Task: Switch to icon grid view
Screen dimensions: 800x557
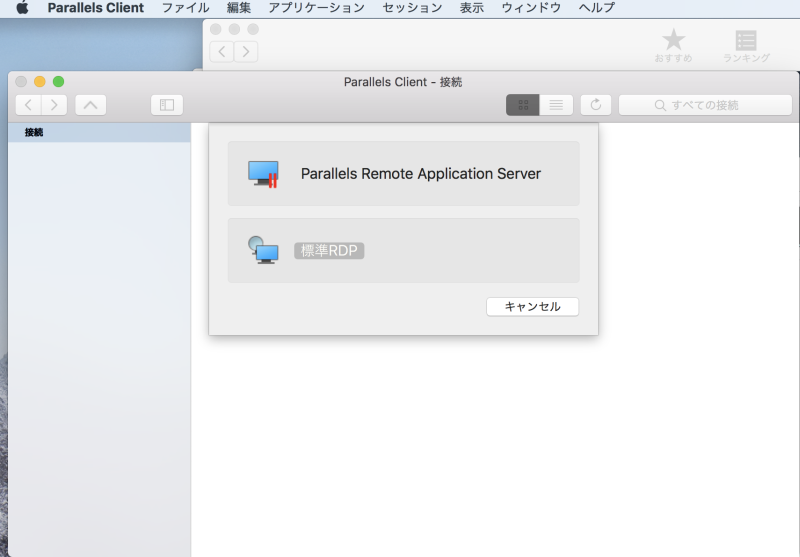Action: point(522,105)
